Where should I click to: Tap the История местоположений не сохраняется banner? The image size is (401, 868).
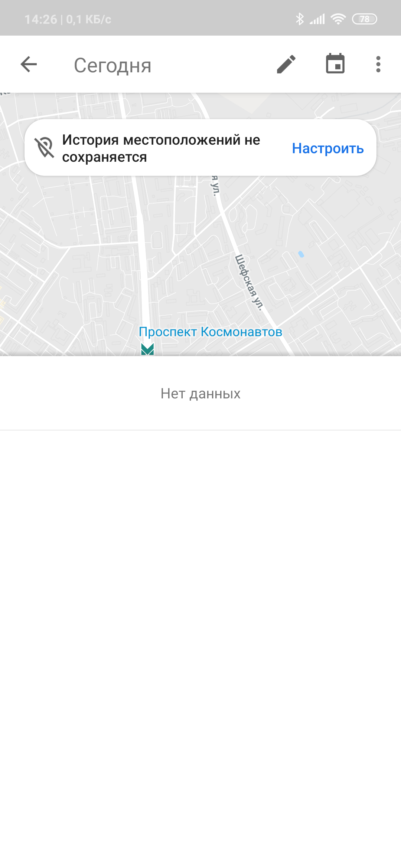[200, 148]
